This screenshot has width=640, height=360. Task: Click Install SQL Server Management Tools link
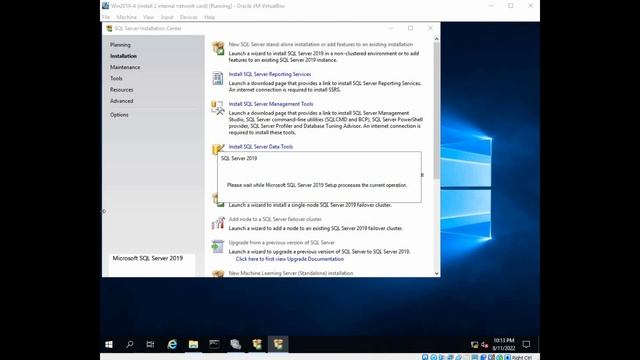click(x=271, y=104)
